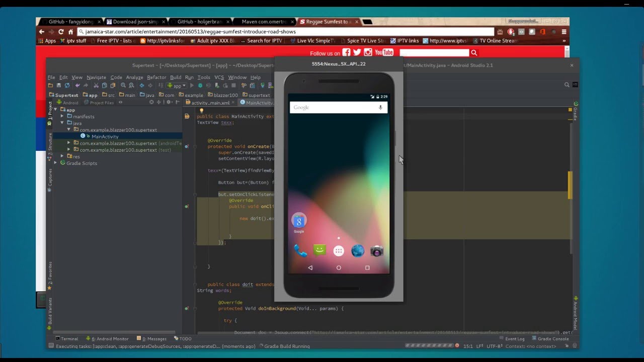Click the Save All toolbar icon
This screenshot has width=644, height=362.
coord(59,85)
